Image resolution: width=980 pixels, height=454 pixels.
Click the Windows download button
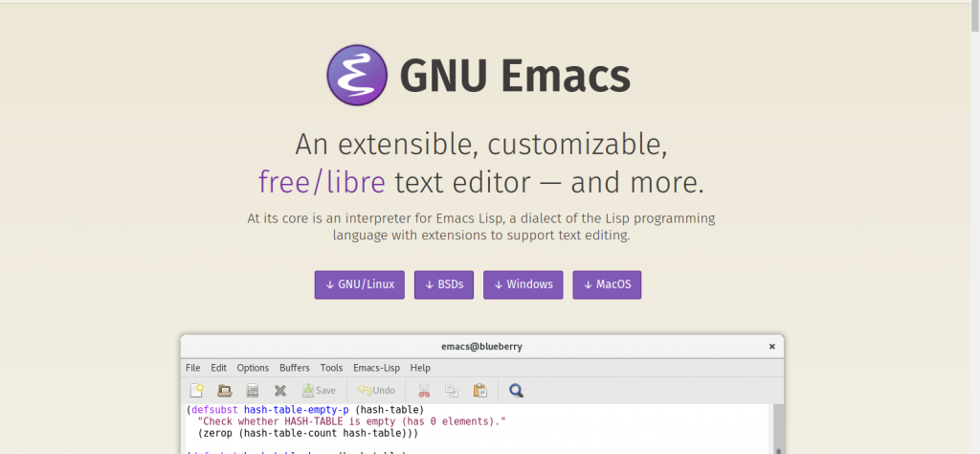point(523,284)
